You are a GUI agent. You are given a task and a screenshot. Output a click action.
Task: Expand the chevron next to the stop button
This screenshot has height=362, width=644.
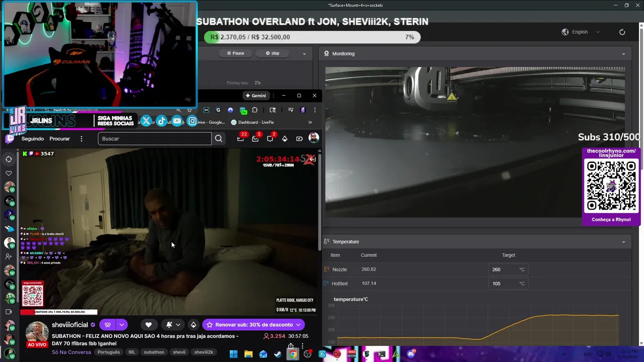[304, 53]
